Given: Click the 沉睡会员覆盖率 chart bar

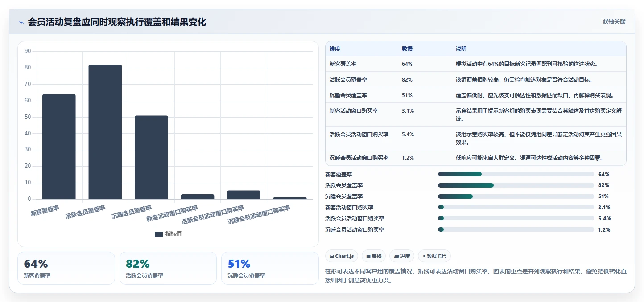Looking at the screenshot, I should [151, 157].
